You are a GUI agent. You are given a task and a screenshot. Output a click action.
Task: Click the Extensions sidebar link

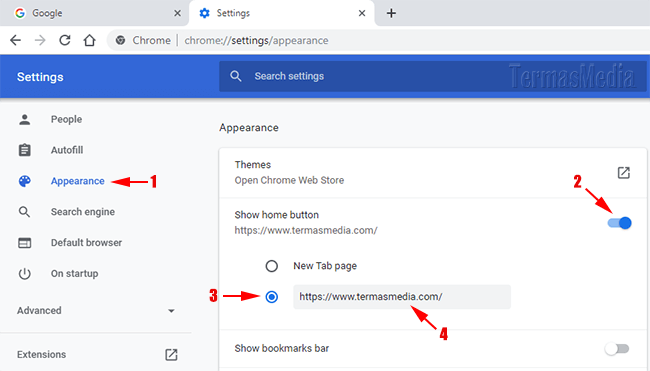[x=41, y=355]
